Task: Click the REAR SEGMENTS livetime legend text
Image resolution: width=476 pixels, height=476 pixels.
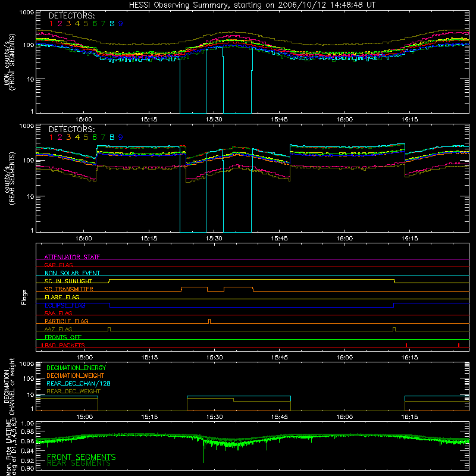Action: [79, 464]
